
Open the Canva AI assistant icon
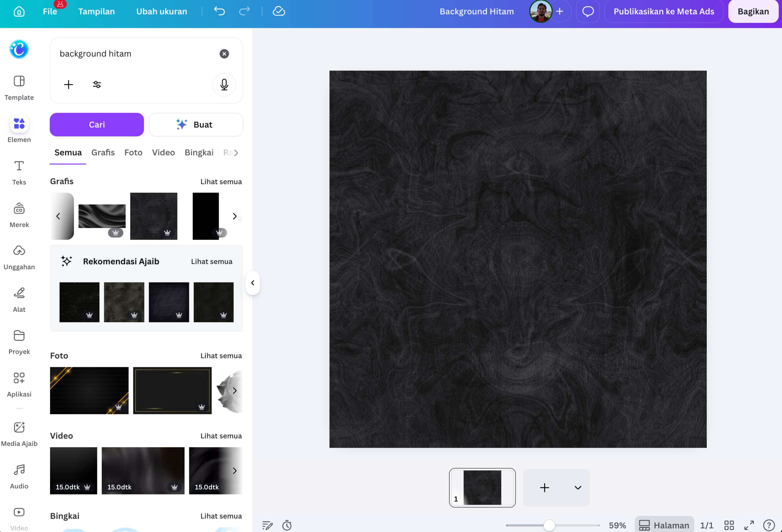[x=19, y=50]
